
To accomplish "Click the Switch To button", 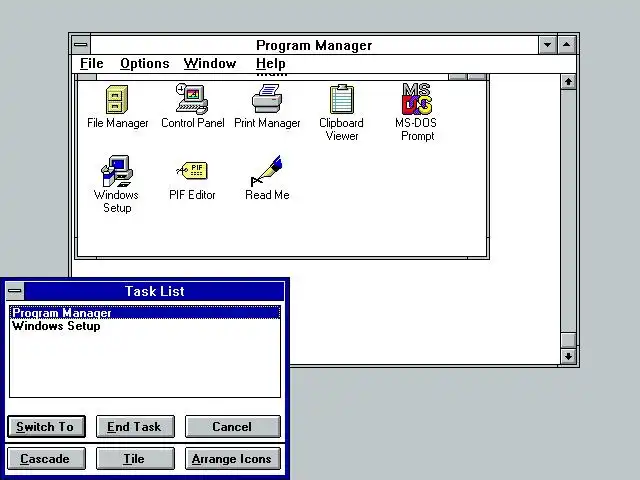I will coord(46,427).
